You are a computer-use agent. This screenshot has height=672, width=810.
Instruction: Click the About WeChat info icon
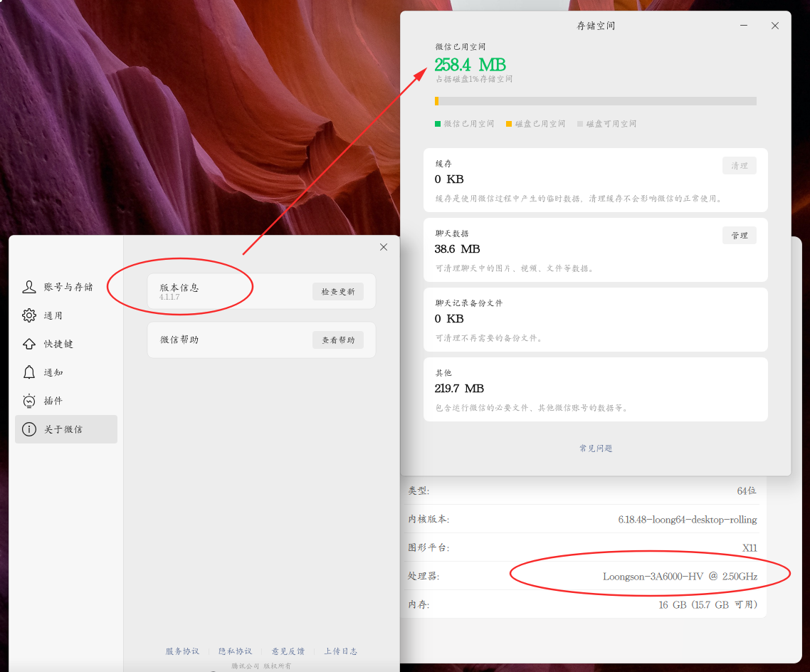click(29, 429)
